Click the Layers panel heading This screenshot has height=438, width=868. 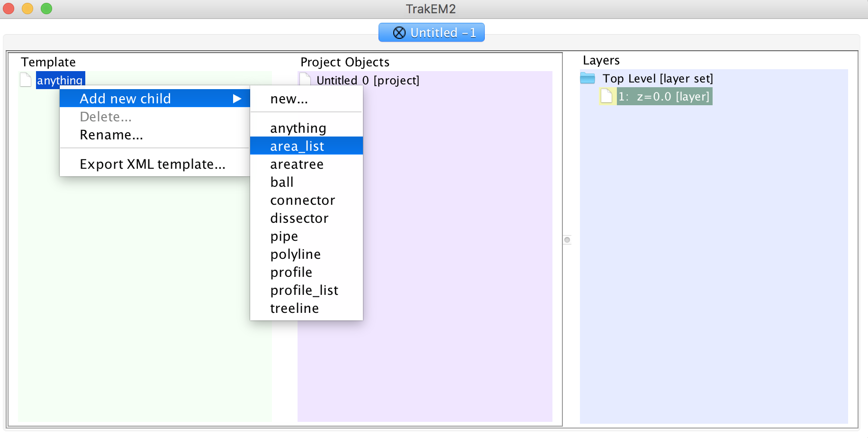[601, 60]
